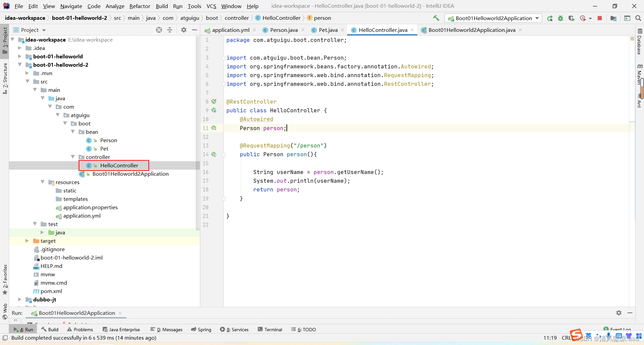Open the Maven side panel
The width and height of the screenshot is (644, 345).
tap(640, 74)
